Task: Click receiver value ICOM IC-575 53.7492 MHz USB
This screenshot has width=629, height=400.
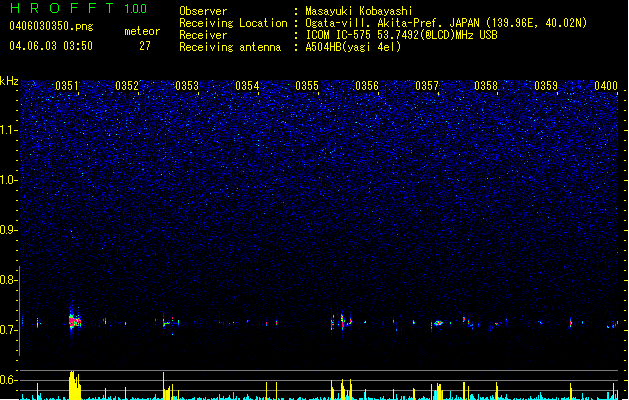Action: point(401,35)
